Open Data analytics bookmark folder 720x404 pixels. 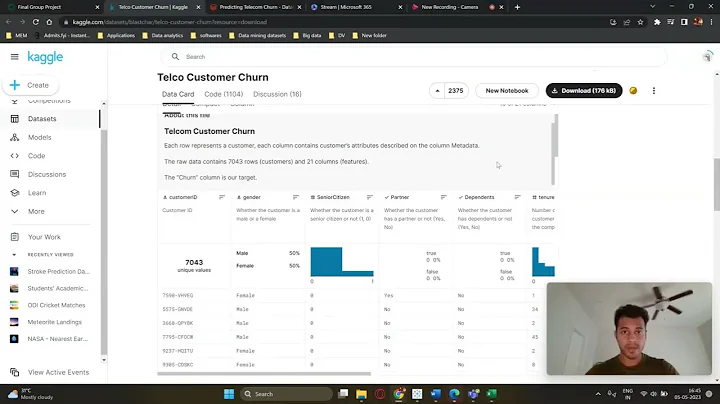tap(163, 35)
